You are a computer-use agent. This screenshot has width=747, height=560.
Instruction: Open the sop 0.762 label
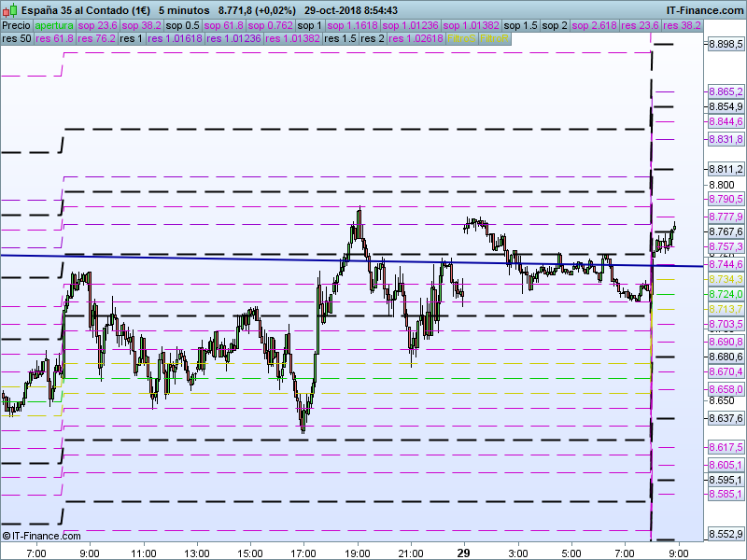click(270, 26)
